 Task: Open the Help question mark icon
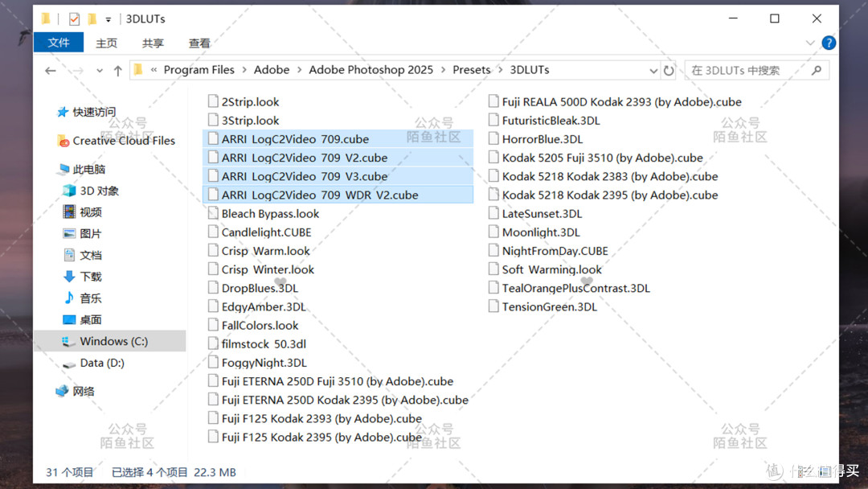point(829,43)
